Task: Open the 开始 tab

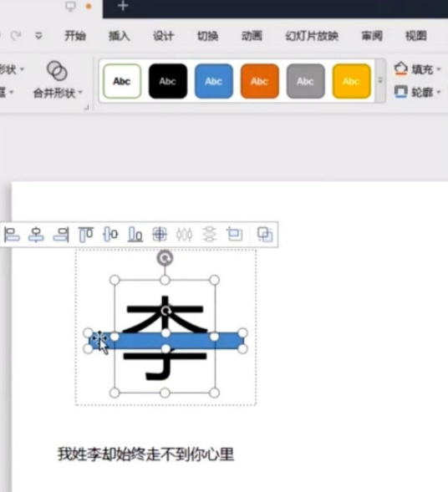Action: pyautogui.click(x=74, y=36)
